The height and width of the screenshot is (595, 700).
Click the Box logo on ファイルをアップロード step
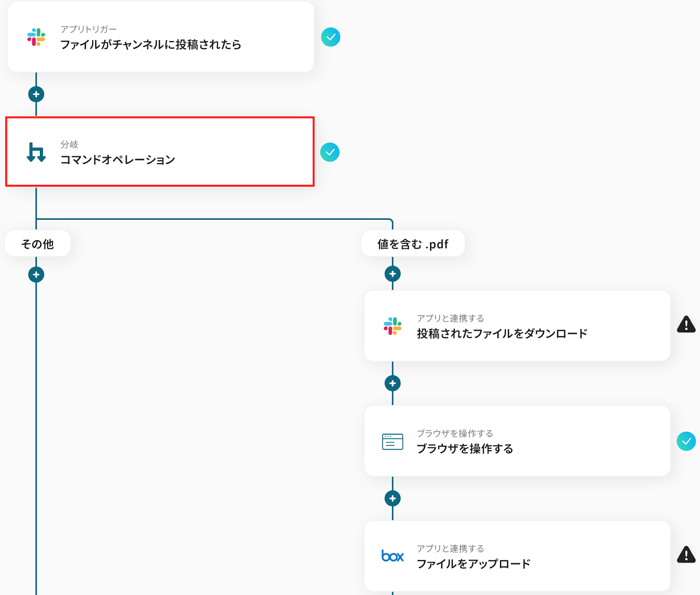click(392, 556)
